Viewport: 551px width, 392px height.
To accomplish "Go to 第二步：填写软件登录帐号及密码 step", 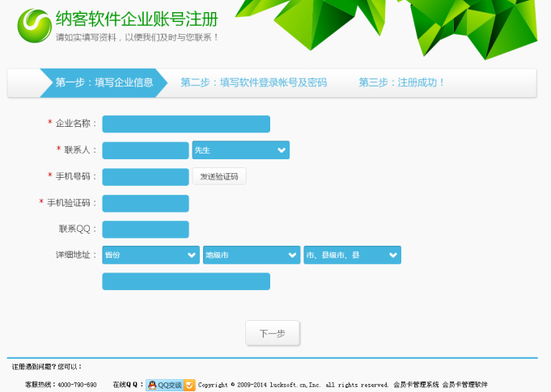I will click(x=253, y=82).
